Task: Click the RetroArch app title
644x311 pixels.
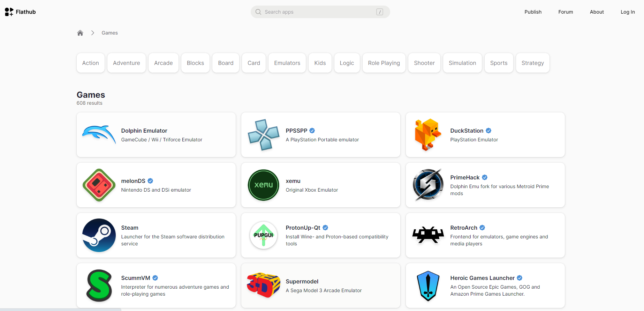Action: 464,228
